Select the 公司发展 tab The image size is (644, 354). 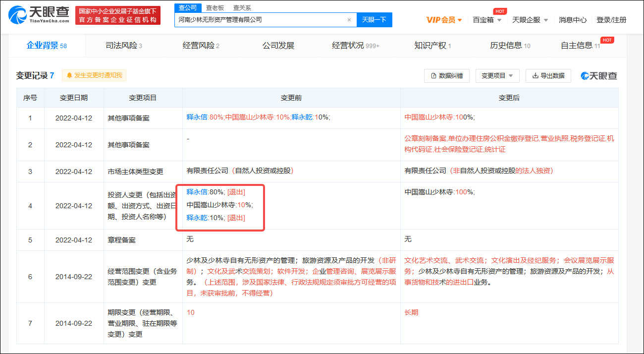click(x=278, y=46)
